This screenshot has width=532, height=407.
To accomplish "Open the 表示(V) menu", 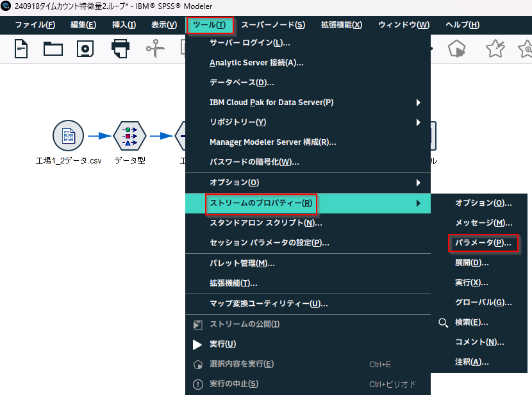I will click(164, 25).
